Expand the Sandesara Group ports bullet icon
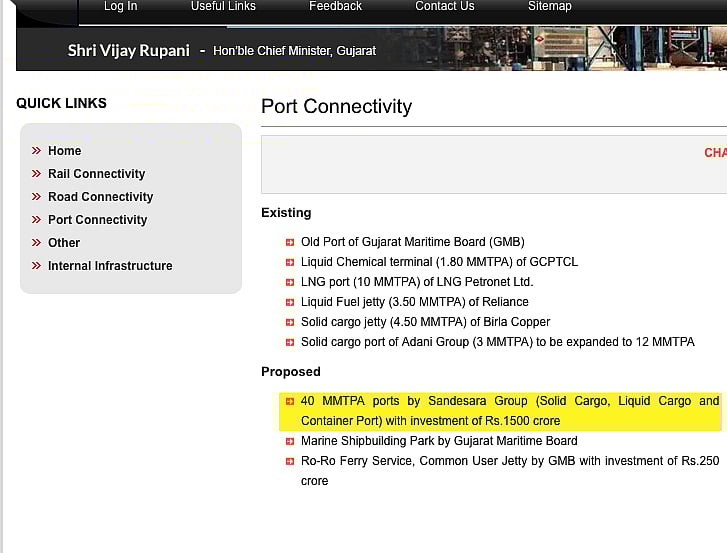The width and height of the screenshot is (727, 553). click(290, 401)
